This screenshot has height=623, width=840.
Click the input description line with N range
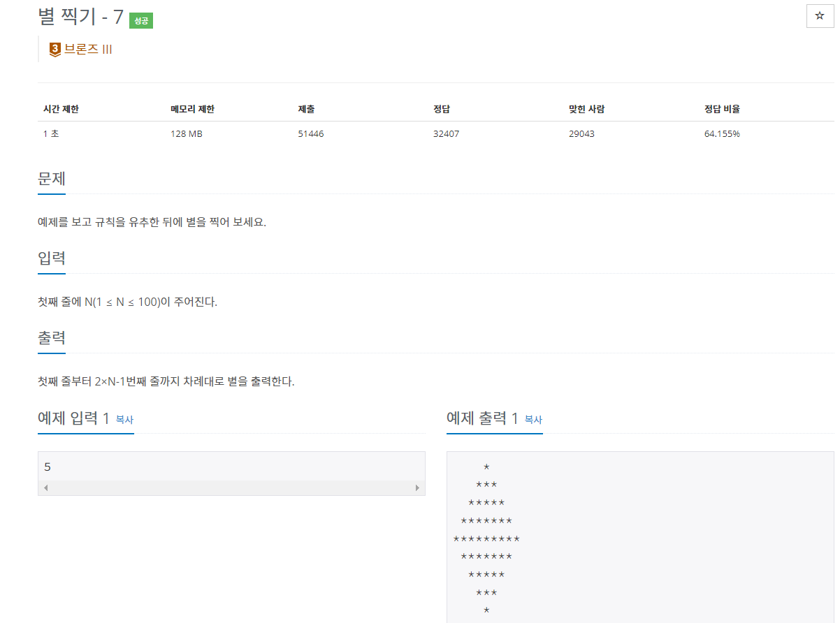click(x=127, y=302)
